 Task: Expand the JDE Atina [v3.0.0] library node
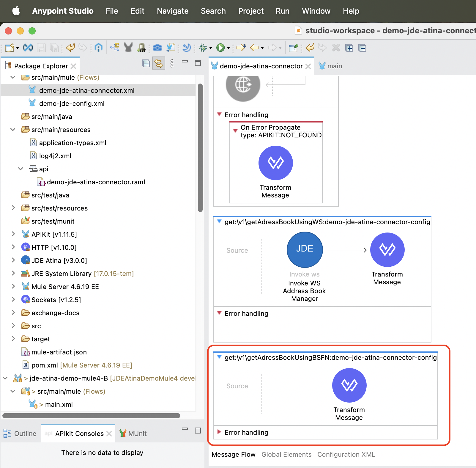click(x=13, y=260)
